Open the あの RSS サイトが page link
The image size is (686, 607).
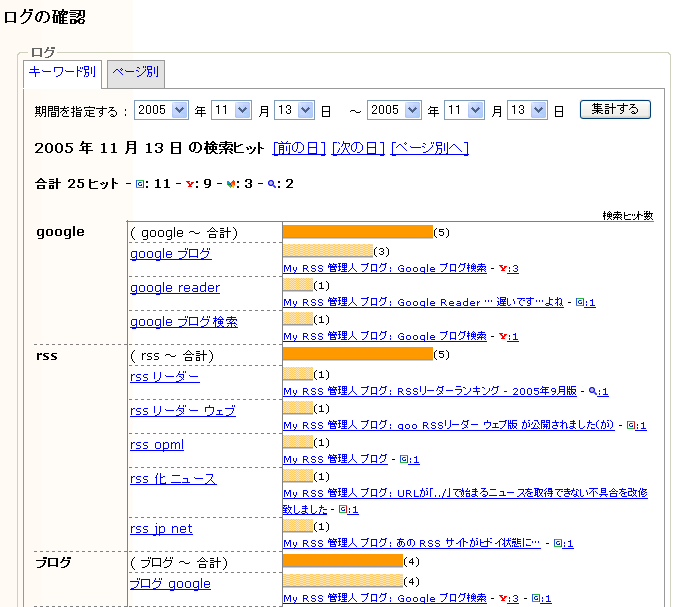click(x=412, y=544)
